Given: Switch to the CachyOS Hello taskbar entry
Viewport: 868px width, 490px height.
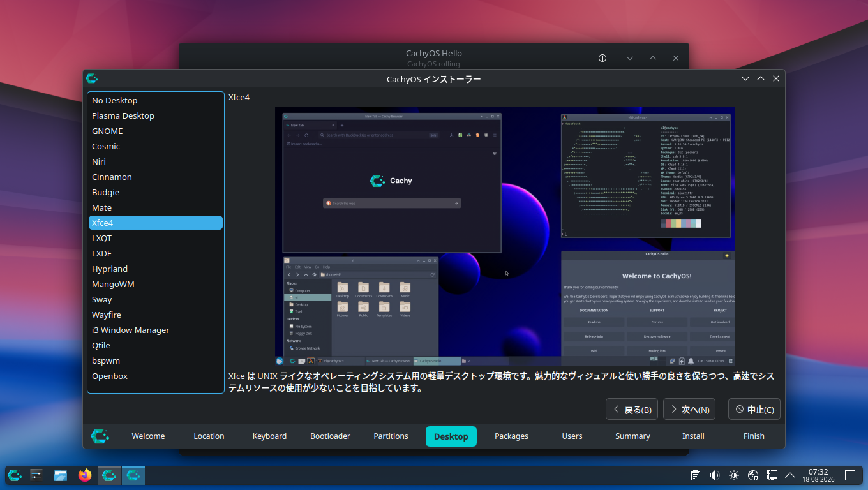Looking at the screenshot, I should pos(109,475).
